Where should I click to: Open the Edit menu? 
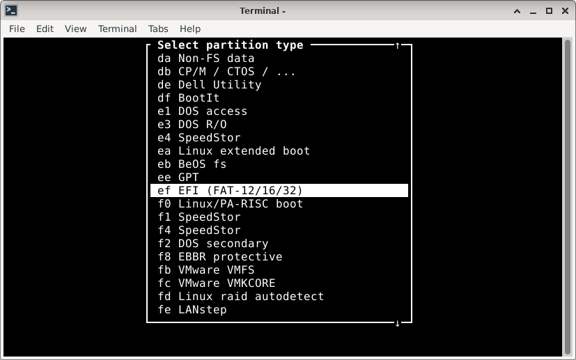click(45, 29)
